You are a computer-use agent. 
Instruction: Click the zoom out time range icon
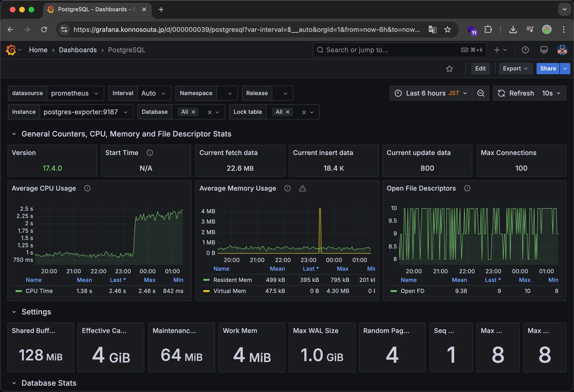click(x=481, y=93)
